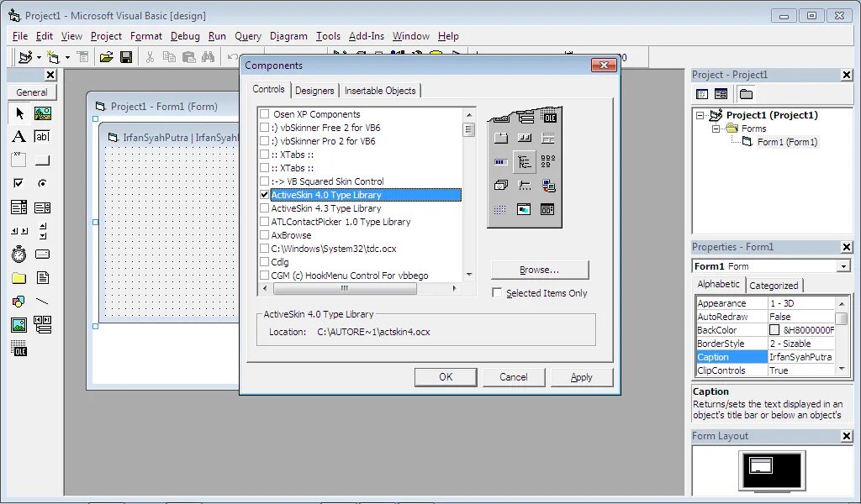
Task: Click OK in Components dialog
Action: point(446,377)
